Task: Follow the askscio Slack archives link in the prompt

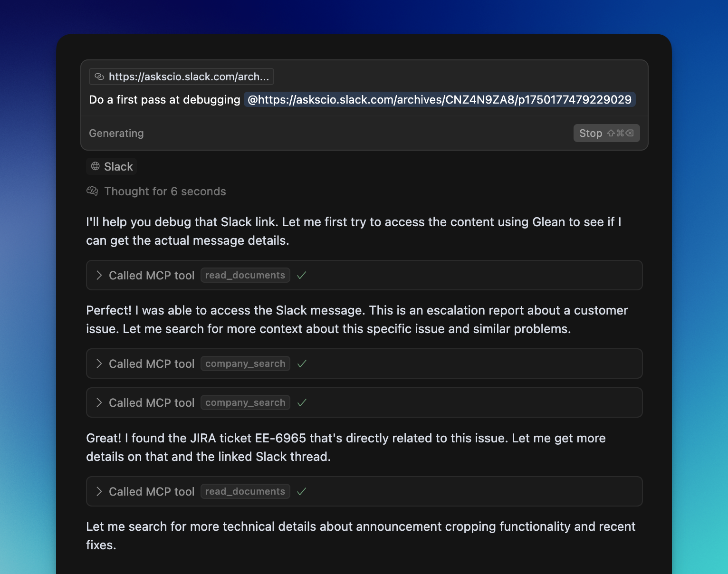Action: click(439, 99)
